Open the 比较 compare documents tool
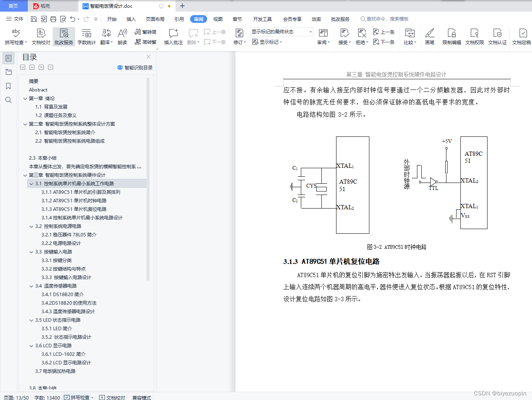This screenshot has width=532, height=400. 410,37
